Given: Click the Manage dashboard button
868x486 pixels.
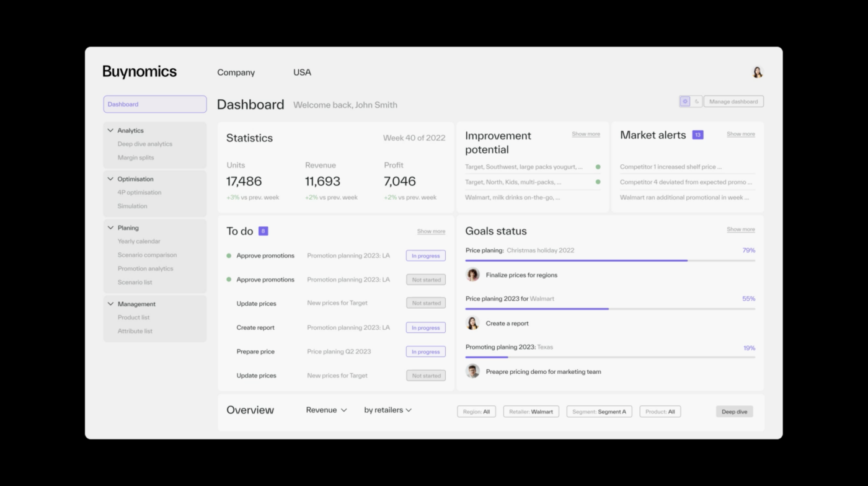Looking at the screenshot, I should pos(733,102).
